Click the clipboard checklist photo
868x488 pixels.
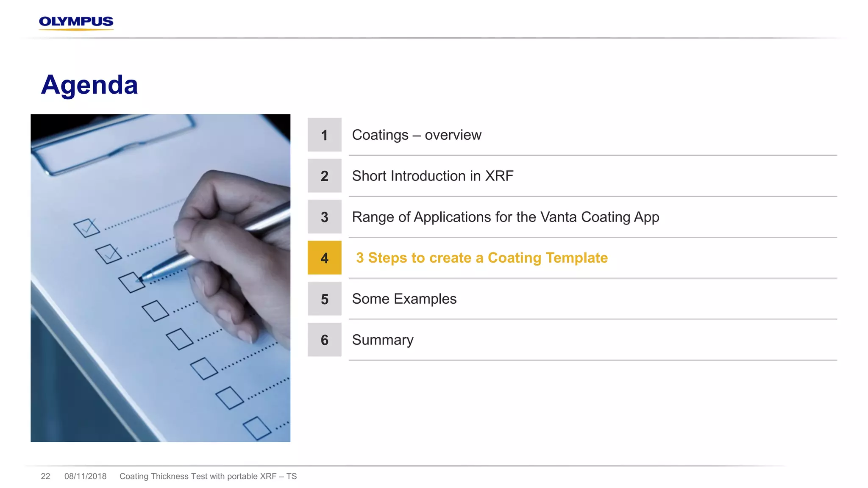pos(160,278)
